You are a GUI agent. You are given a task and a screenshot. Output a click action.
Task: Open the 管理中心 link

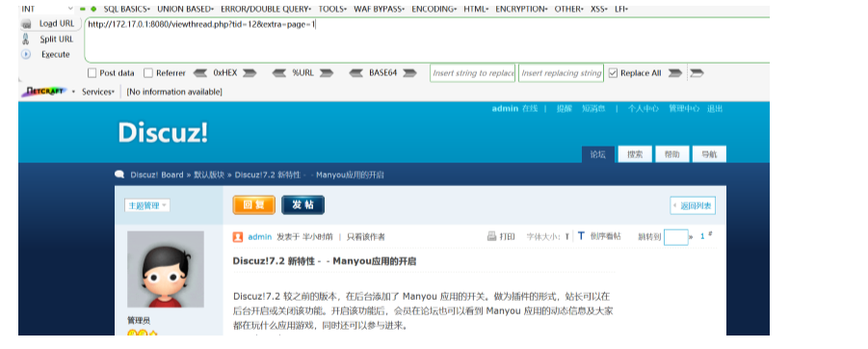point(684,109)
